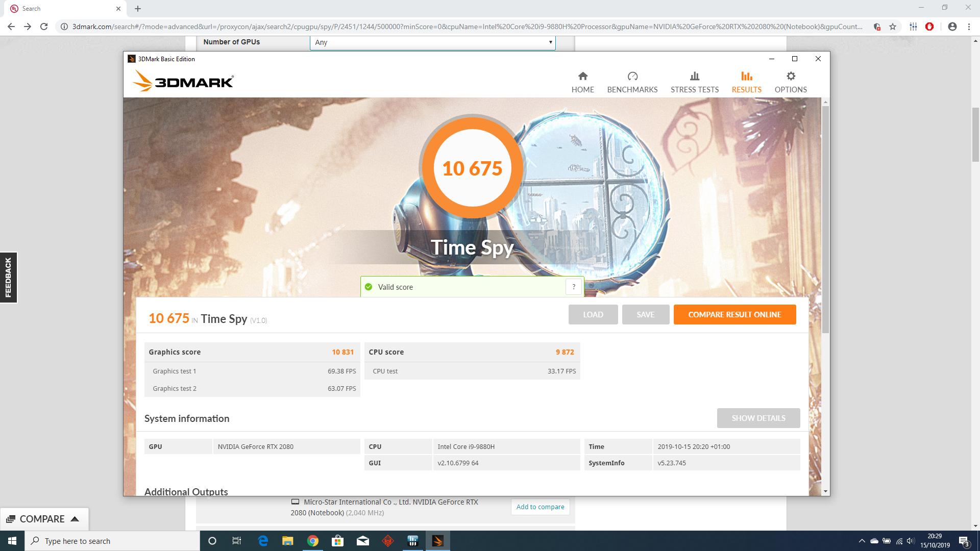This screenshot has height=551, width=980.
Task: Click the 3DMark window scrollbar up arrow
Action: click(825, 103)
